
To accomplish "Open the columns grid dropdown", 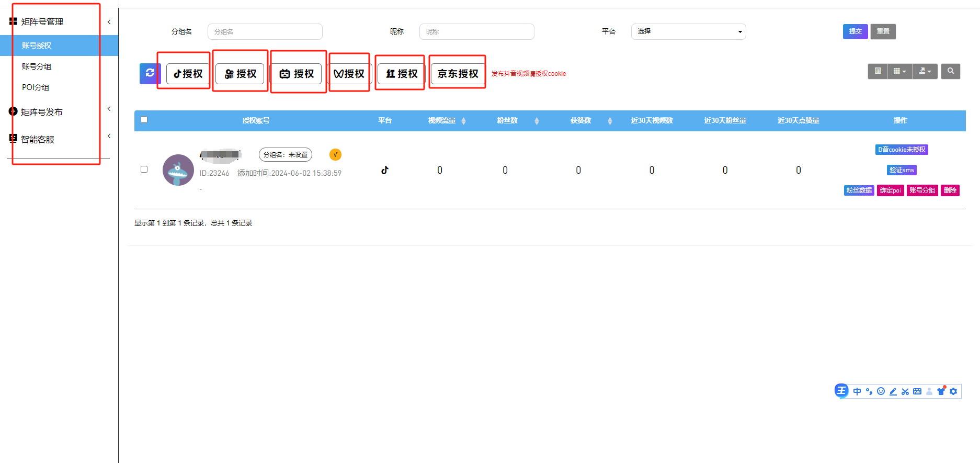I will click(x=899, y=71).
